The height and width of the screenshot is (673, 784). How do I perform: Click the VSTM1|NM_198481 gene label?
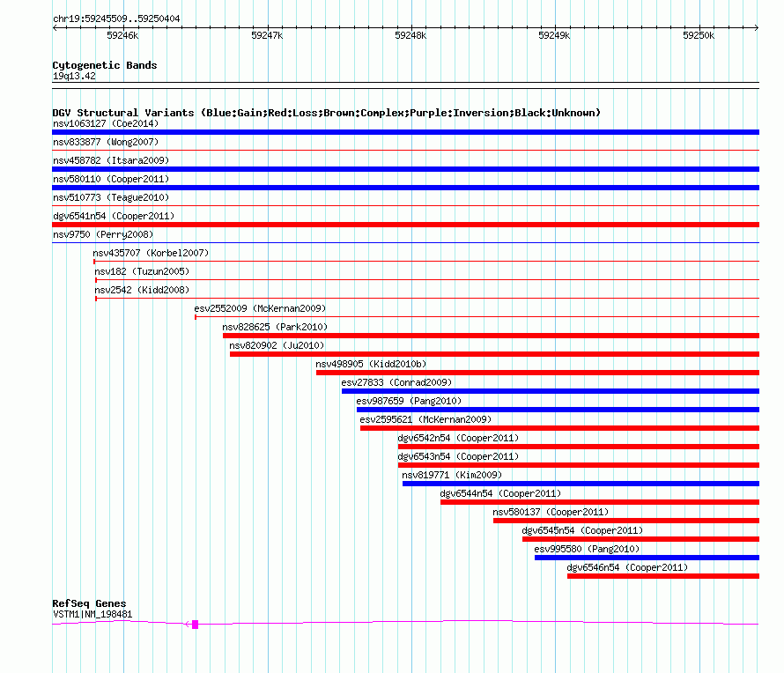92,615
